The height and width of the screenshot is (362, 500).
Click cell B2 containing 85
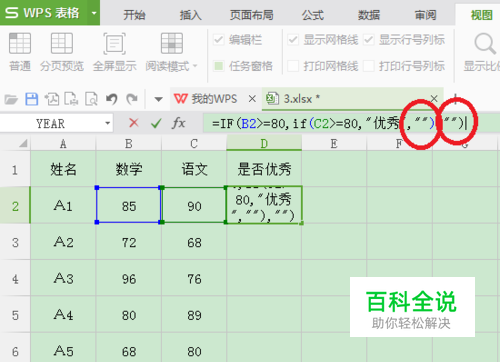(129, 206)
